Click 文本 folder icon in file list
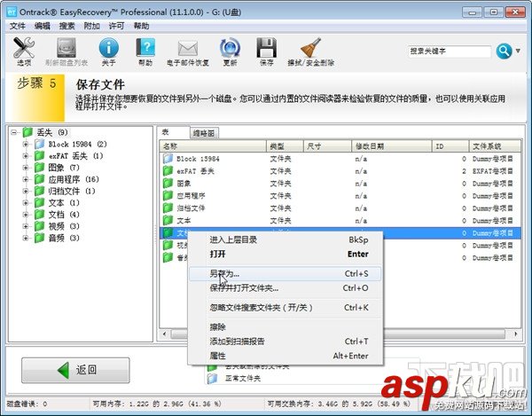The height and width of the screenshot is (416, 532). click(168, 221)
